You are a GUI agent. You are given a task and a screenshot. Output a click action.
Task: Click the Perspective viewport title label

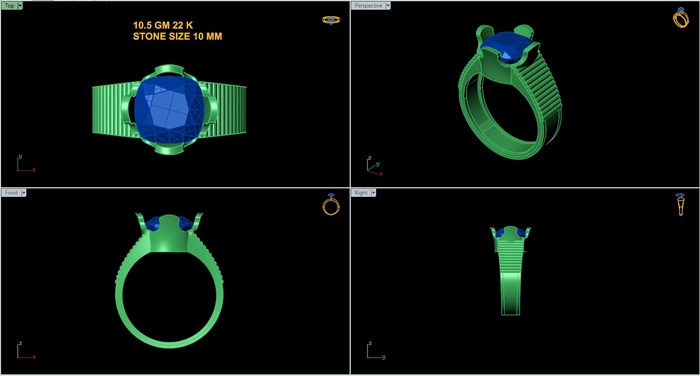tap(368, 6)
